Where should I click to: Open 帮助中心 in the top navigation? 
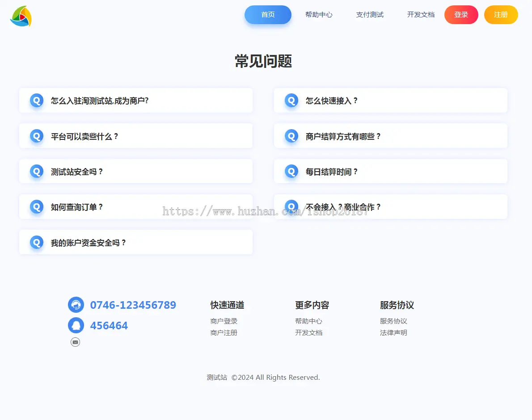(x=319, y=15)
